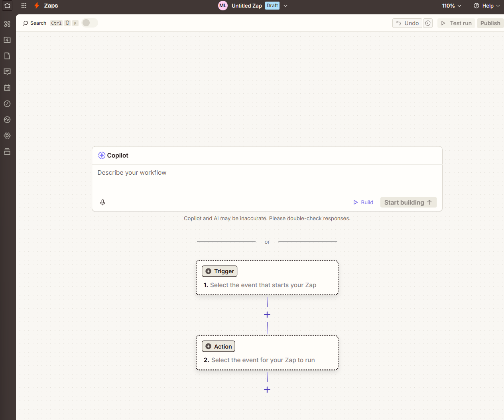Open the advanced settings gear icon

point(7,136)
